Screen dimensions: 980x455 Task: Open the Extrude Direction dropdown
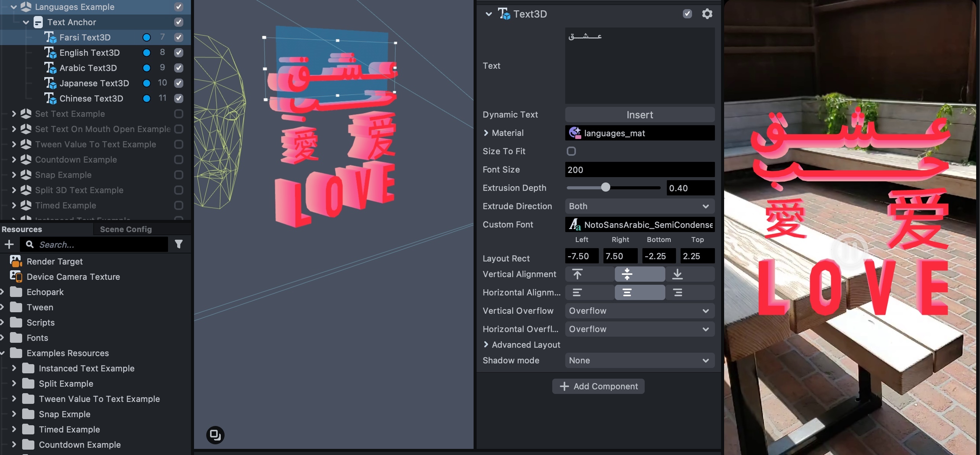point(639,206)
